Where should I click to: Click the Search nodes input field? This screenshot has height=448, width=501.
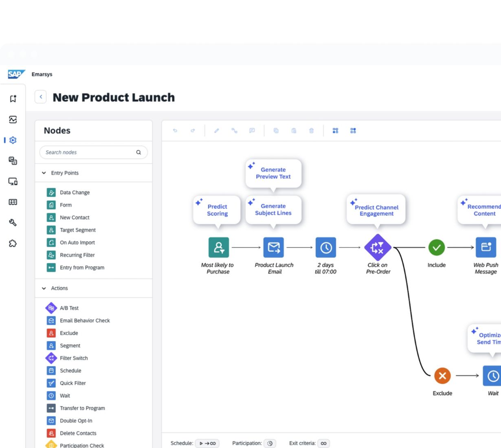tap(90, 152)
